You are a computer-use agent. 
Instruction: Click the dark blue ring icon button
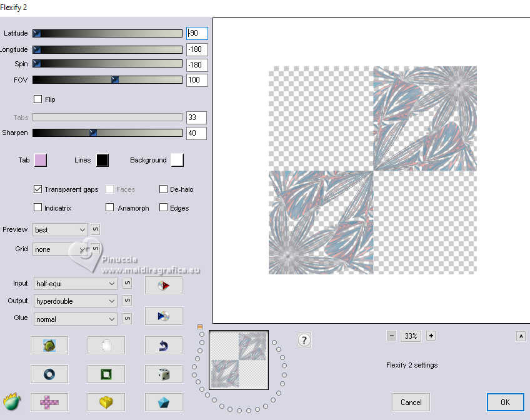pos(49,374)
